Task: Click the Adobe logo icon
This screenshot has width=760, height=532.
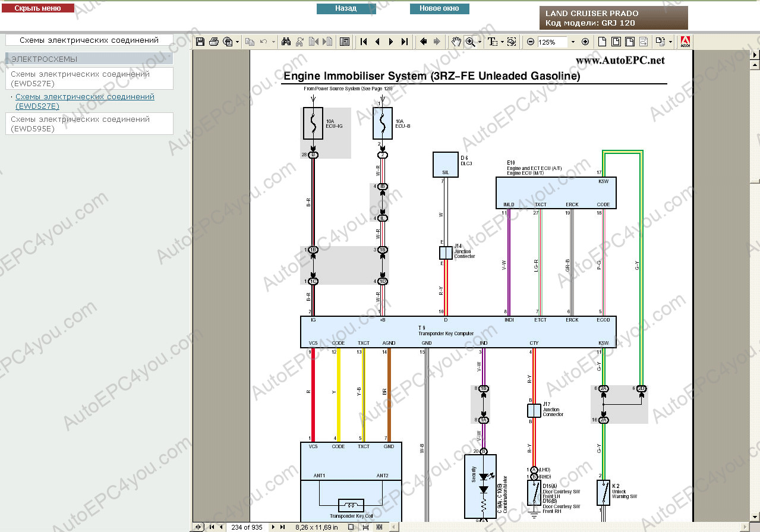Action: pyautogui.click(x=685, y=42)
